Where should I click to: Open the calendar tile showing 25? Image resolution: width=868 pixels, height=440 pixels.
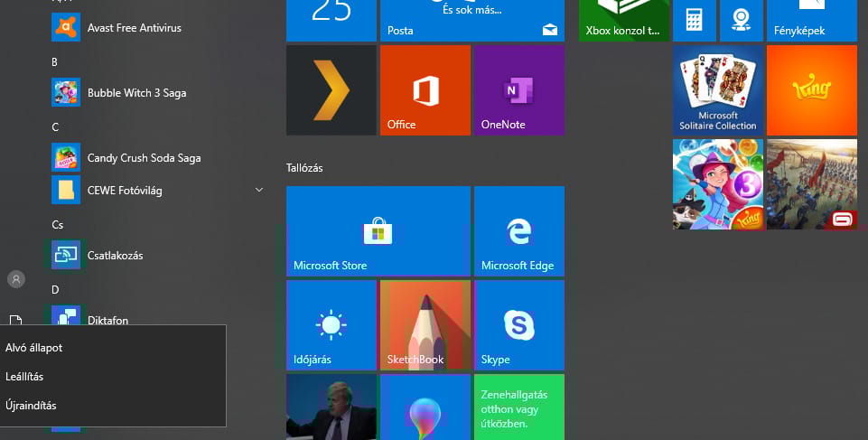pyautogui.click(x=331, y=21)
